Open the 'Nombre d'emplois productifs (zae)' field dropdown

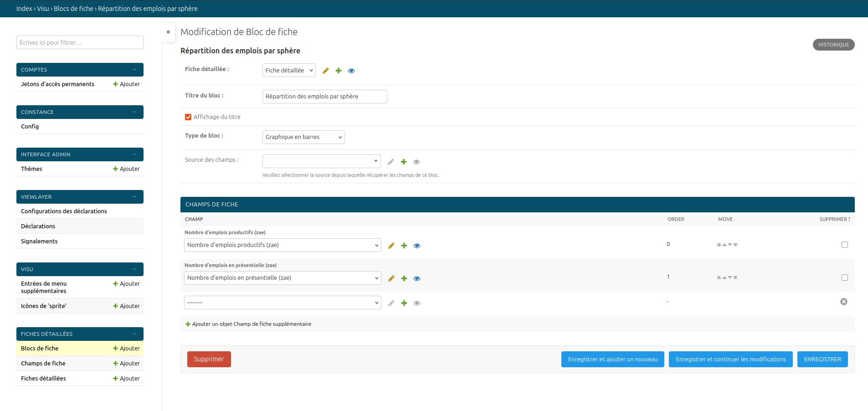pyautogui.click(x=282, y=245)
